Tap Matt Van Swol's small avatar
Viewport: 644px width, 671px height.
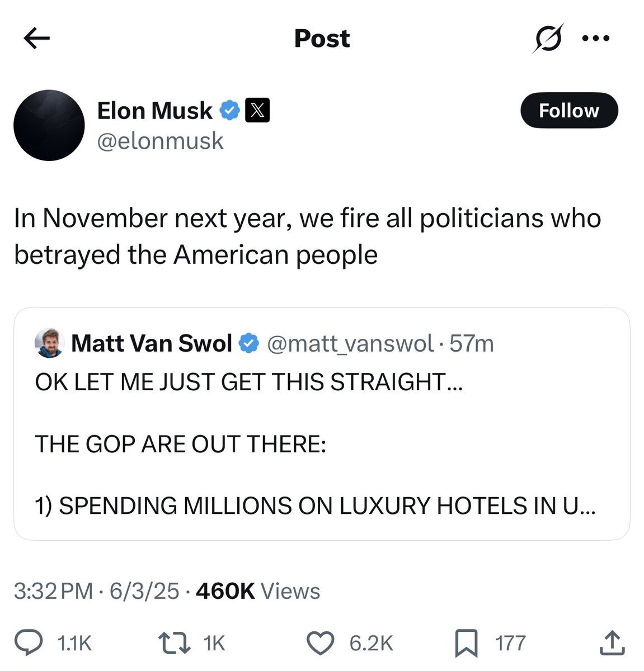49,343
